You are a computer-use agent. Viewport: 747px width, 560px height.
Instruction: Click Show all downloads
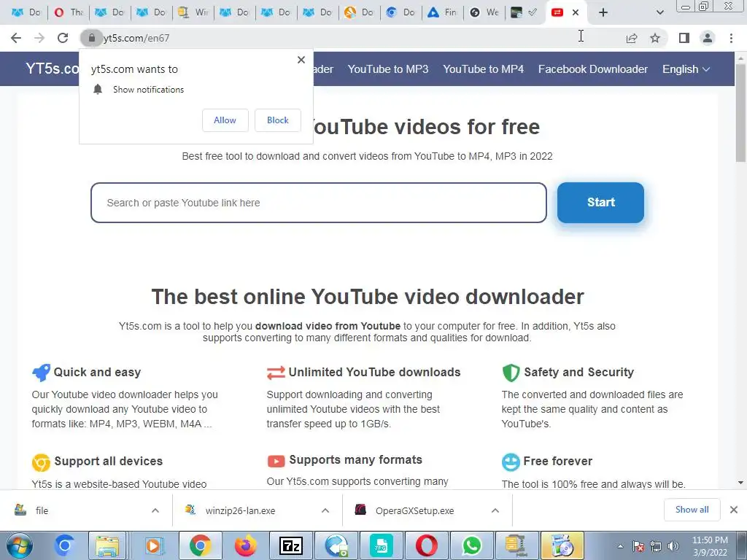coord(692,510)
